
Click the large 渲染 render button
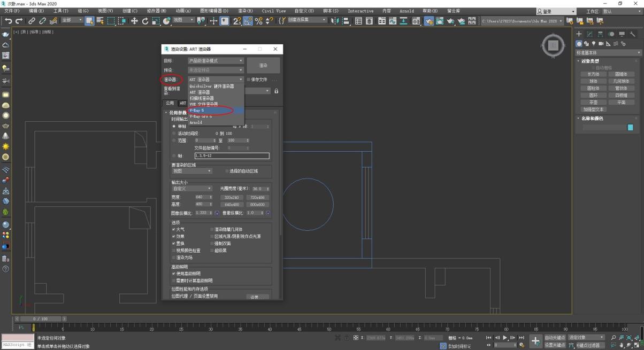point(263,65)
